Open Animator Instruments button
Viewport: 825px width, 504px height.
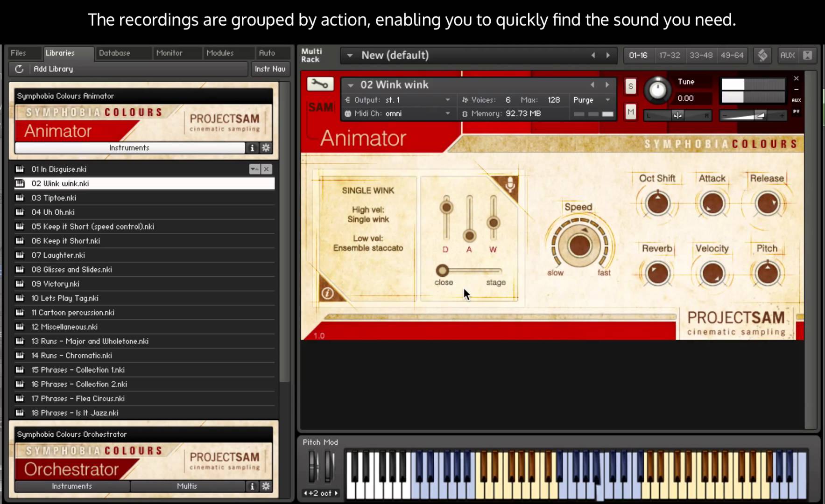[x=129, y=148]
